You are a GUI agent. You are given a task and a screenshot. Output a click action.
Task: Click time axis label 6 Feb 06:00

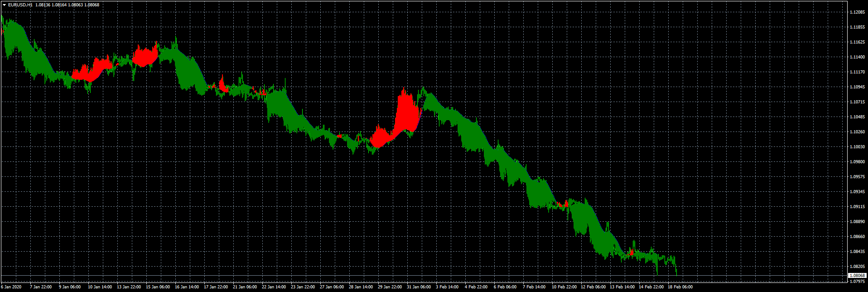(x=505, y=287)
